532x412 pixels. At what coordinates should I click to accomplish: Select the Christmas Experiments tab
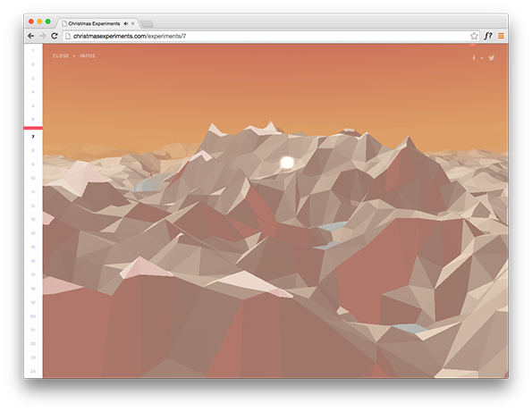click(x=97, y=23)
